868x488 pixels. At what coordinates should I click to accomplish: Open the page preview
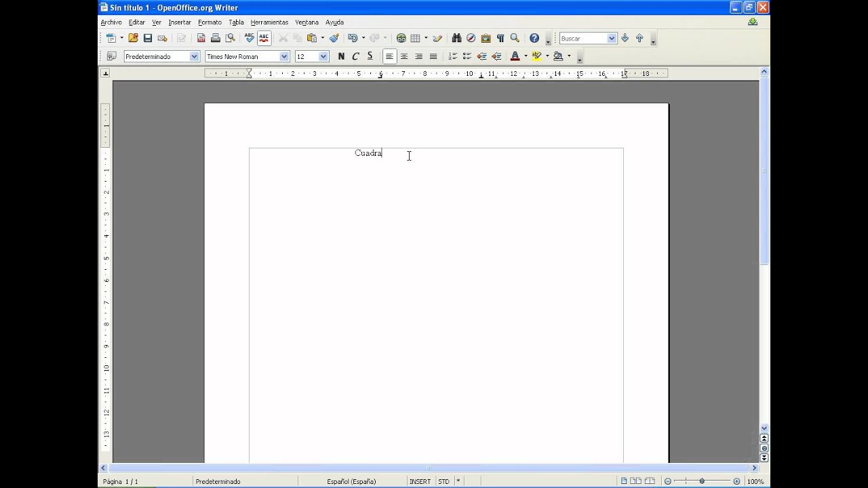click(231, 39)
